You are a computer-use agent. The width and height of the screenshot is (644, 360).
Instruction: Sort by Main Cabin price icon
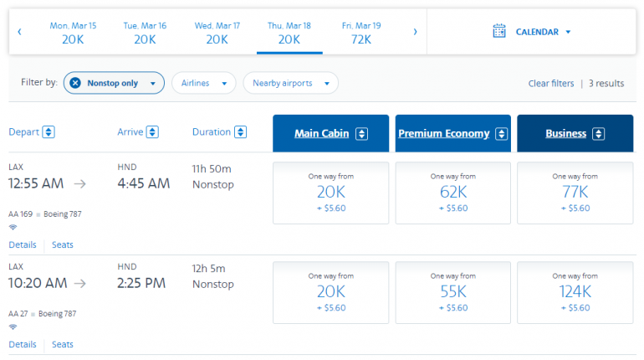click(x=361, y=134)
